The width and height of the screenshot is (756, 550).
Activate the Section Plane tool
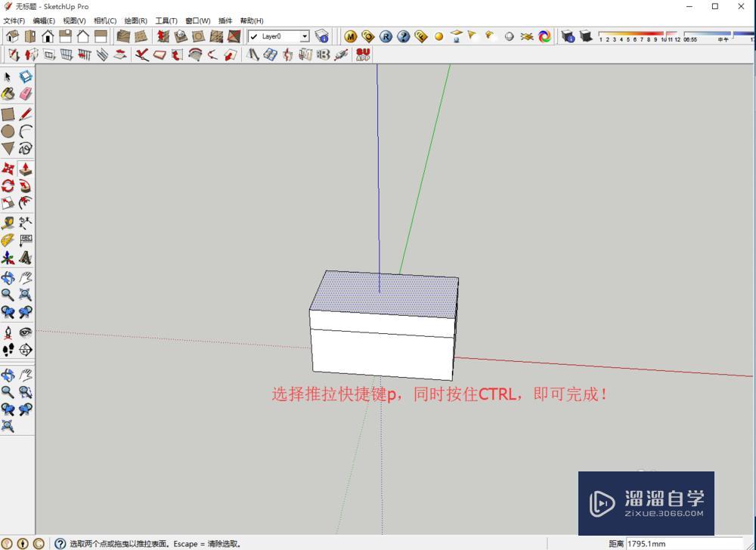tap(26, 350)
